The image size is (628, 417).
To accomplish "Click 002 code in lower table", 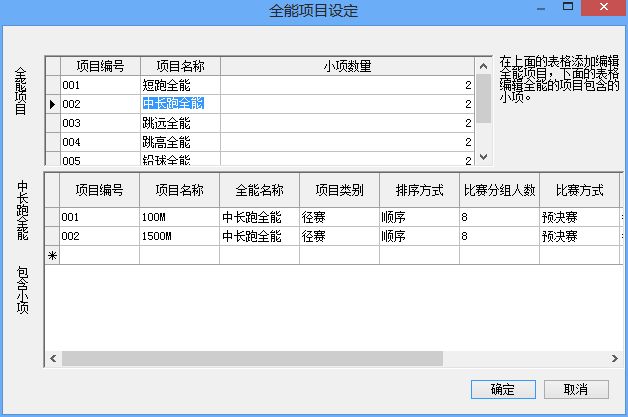I will [x=99, y=236].
